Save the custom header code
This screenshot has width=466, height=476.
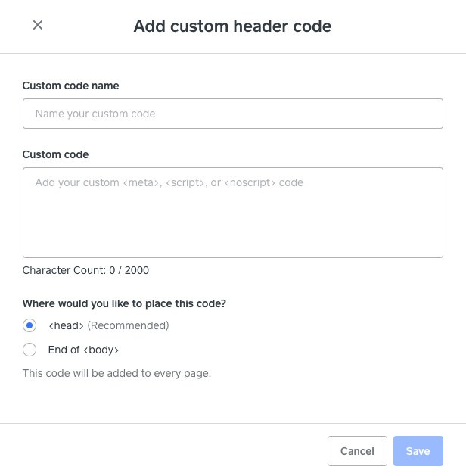418,451
